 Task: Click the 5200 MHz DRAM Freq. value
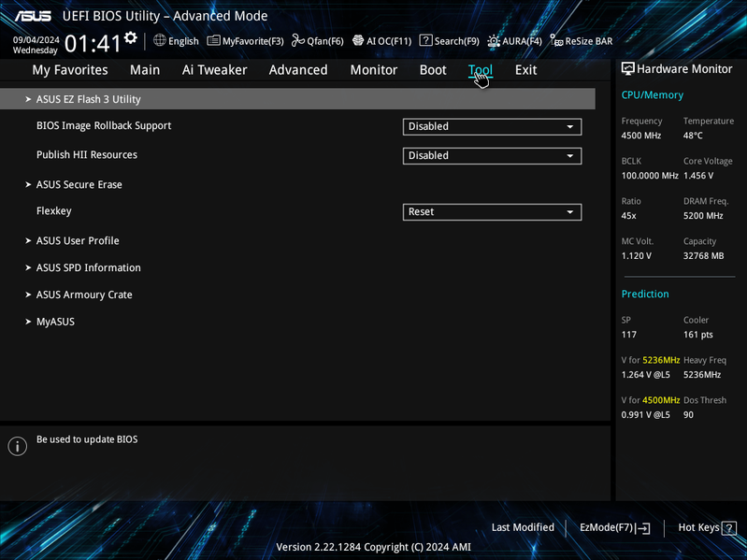click(x=703, y=216)
